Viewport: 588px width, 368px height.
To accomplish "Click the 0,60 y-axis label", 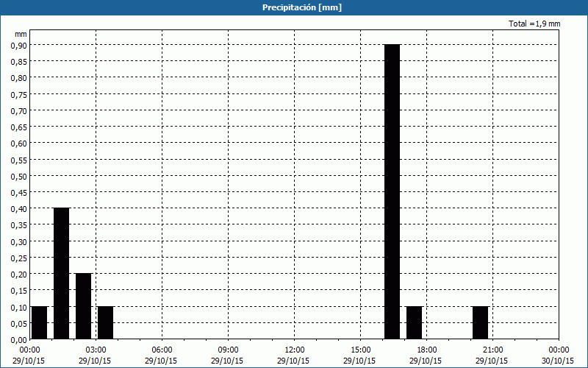I will (19, 144).
